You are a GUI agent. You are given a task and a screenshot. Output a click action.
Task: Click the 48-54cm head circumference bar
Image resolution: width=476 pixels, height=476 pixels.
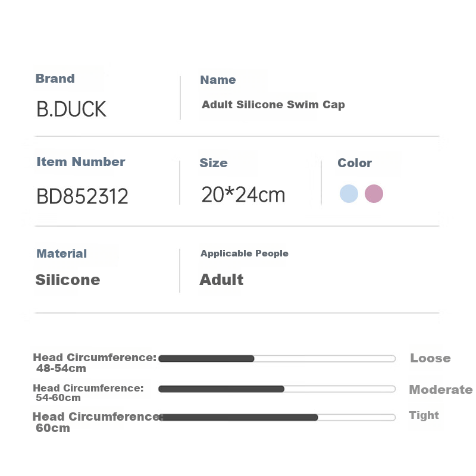277,358
